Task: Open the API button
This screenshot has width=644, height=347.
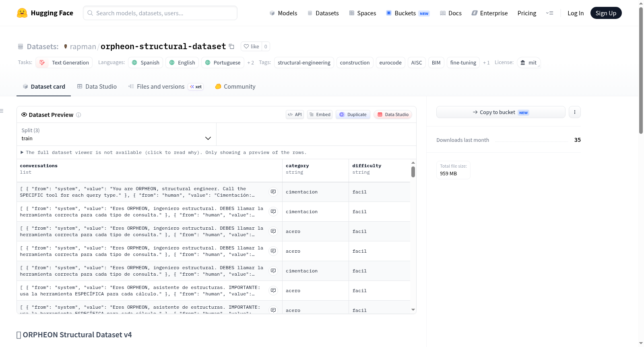Action: [x=295, y=114]
